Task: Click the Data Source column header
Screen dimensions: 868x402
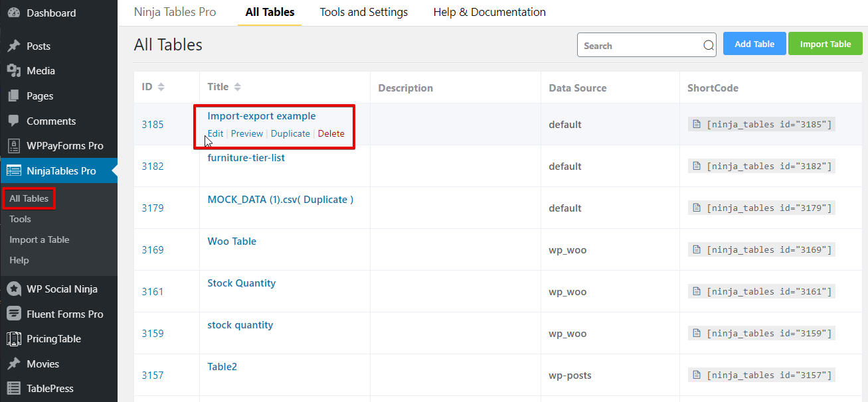Action: (578, 88)
